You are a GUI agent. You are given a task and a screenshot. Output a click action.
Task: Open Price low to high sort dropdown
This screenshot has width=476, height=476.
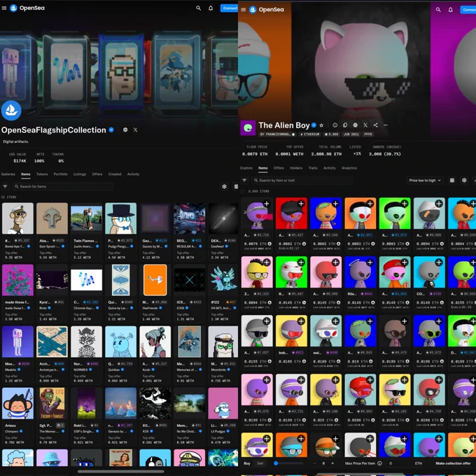[425, 181]
